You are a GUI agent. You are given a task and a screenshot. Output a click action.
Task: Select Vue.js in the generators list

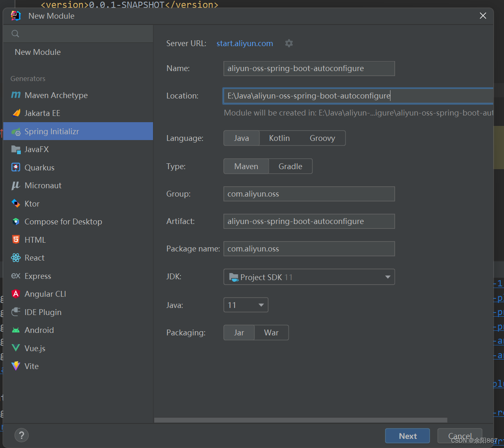[x=35, y=348]
